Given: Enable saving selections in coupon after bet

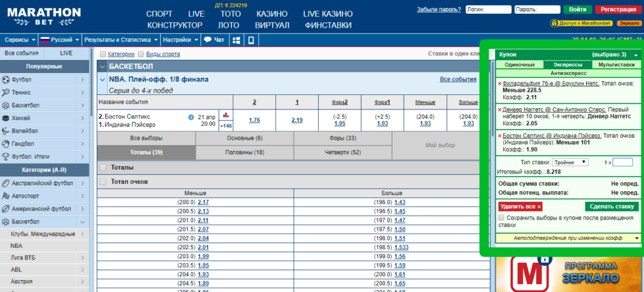Looking at the screenshot, I should (501, 218).
